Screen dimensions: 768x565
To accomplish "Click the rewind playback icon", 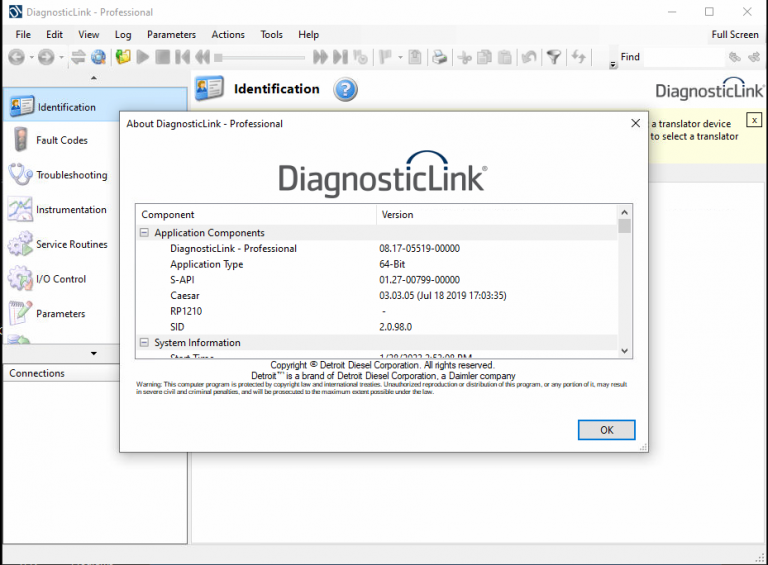I will coord(202,57).
